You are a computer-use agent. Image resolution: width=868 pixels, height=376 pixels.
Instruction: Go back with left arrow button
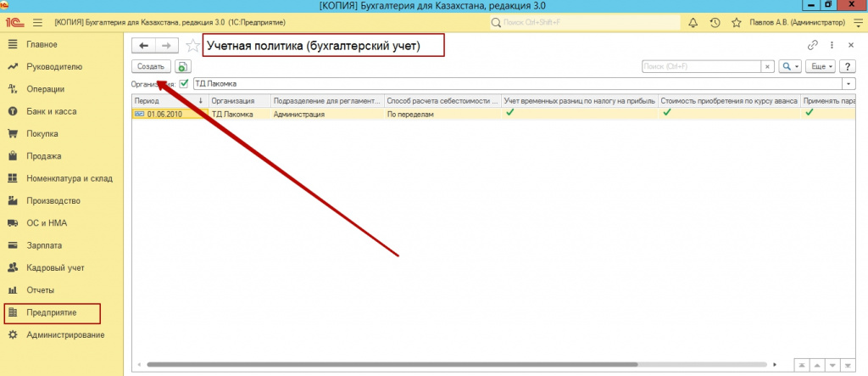[x=144, y=46]
